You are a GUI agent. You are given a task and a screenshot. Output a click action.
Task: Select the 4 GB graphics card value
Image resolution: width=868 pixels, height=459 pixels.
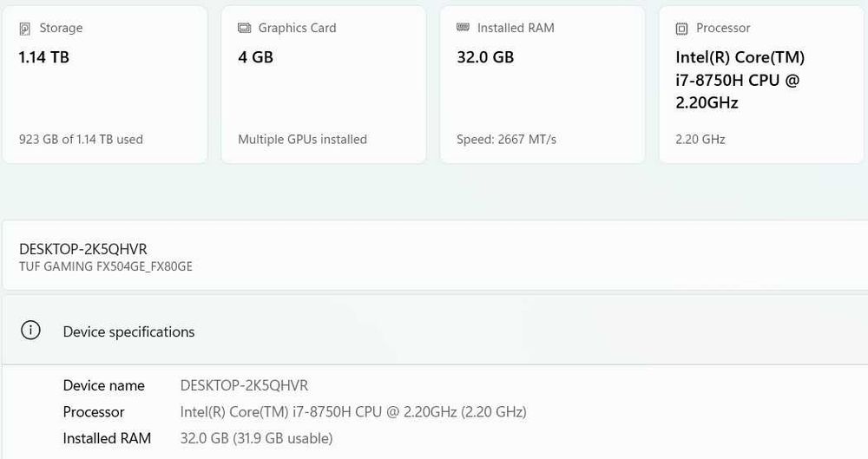click(x=255, y=57)
